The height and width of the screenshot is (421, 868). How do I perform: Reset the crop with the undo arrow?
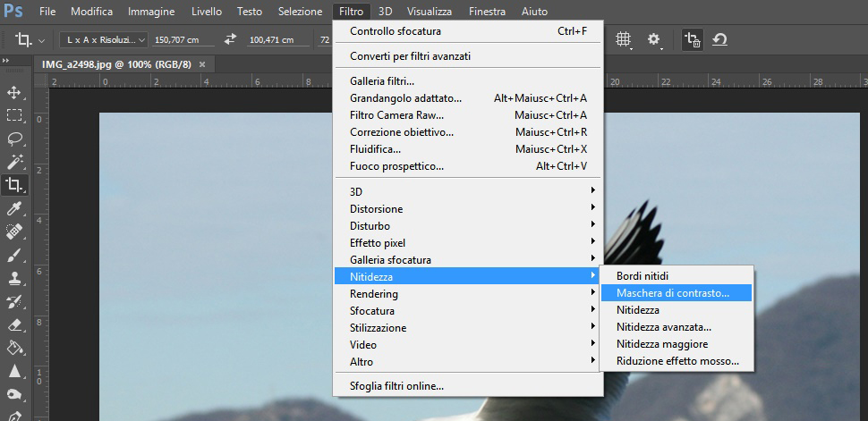719,39
